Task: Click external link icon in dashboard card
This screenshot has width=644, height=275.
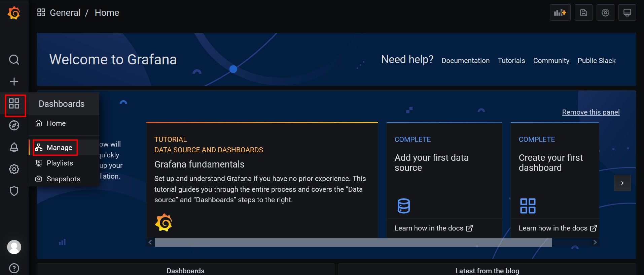Action: point(594,228)
